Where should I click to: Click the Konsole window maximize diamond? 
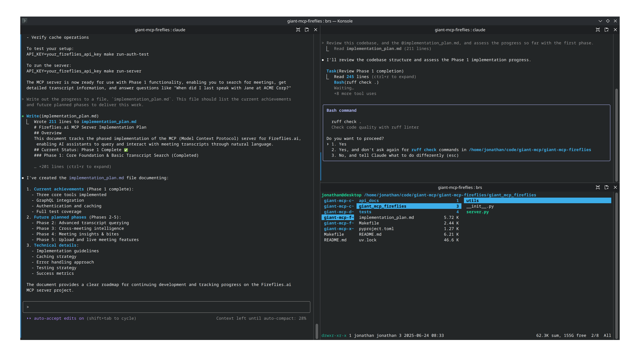(x=608, y=21)
